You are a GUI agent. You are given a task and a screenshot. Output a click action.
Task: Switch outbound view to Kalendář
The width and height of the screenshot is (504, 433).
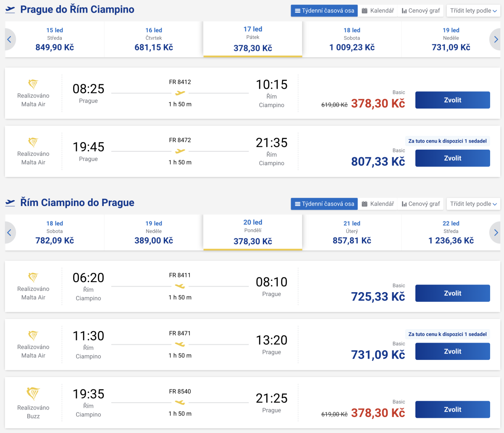378,11
